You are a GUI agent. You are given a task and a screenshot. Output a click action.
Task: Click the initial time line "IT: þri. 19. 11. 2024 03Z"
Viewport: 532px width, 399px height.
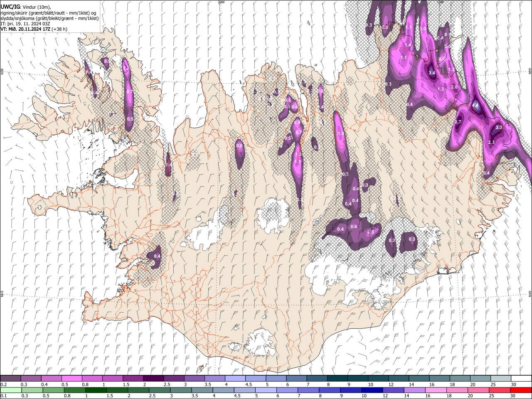pyautogui.click(x=25, y=24)
